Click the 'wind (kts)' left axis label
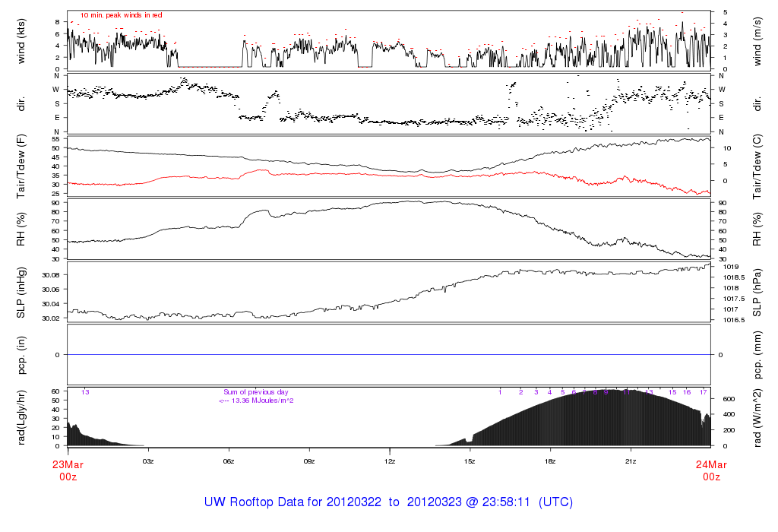 pyautogui.click(x=21, y=40)
